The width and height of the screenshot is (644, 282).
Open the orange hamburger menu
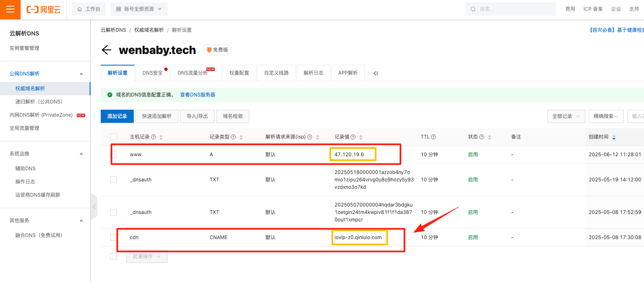pyautogui.click(x=10, y=9)
